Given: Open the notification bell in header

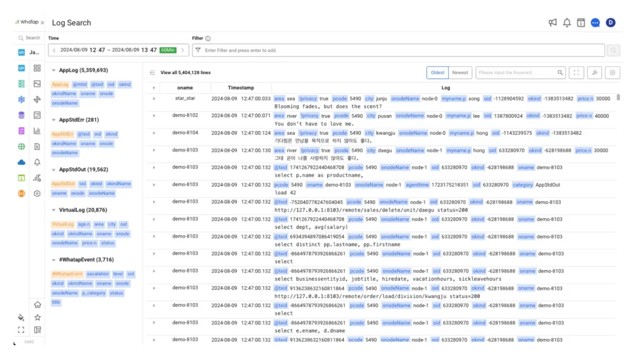Looking at the screenshot, I should pyautogui.click(x=567, y=22).
